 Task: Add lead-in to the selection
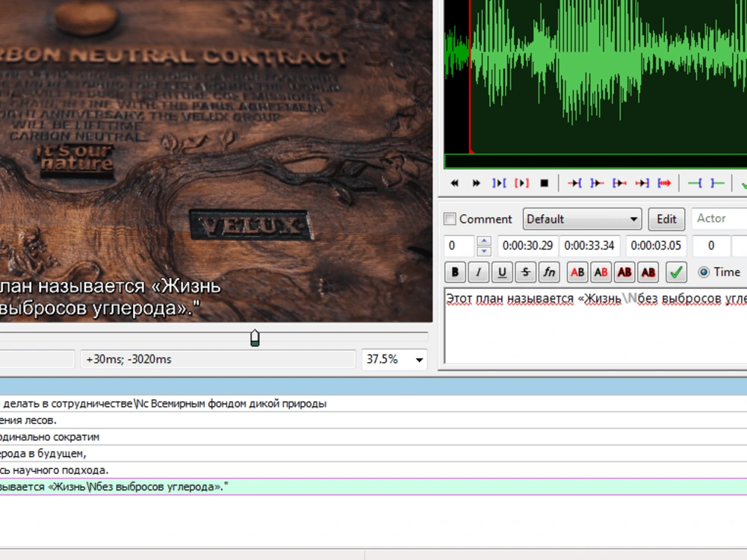(695, 184)
